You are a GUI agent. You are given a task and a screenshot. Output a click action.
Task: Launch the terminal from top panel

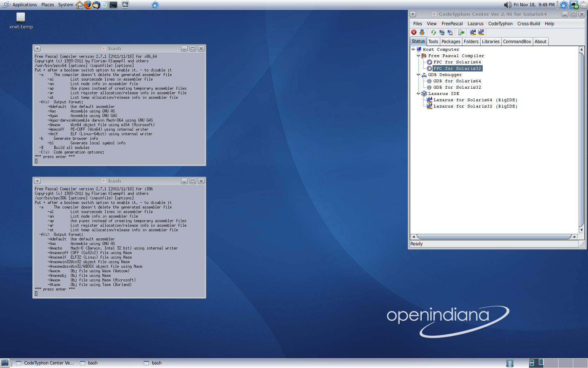click(x=113, y=5)
